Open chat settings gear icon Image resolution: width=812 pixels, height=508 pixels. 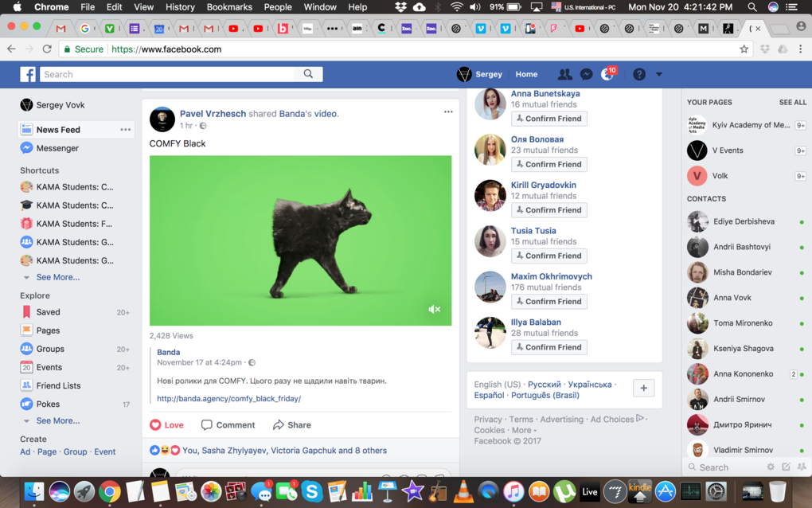pos(771,467)
